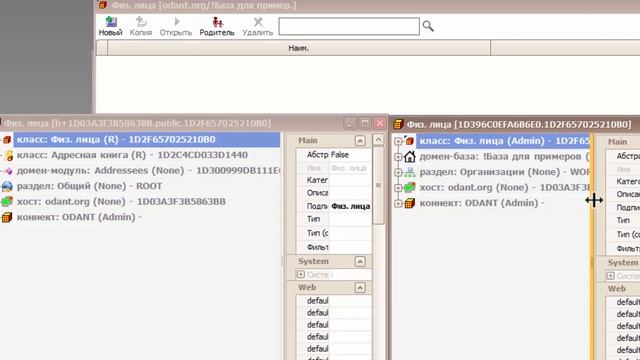
Task: Click the right window title bar icon
Action: coord(398,124)
